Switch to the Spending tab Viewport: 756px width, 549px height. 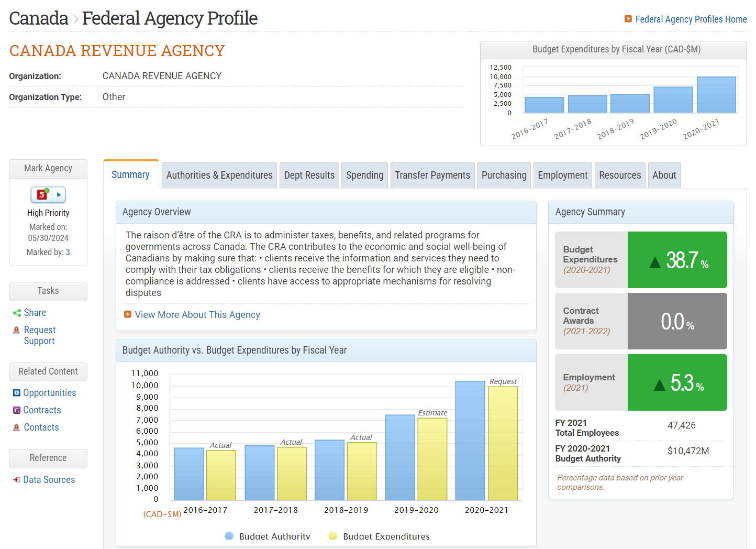[365, 175]
